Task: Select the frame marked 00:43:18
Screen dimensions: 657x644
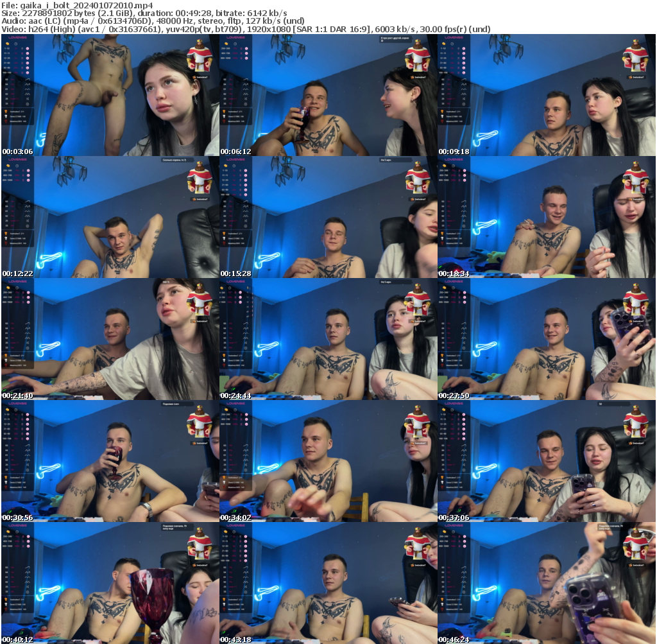Action: 328,583
